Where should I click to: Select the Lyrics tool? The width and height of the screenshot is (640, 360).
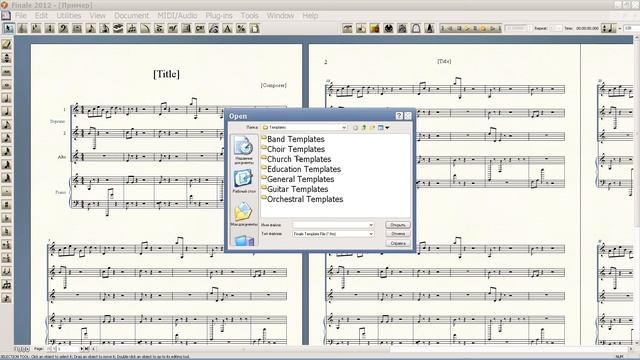coord(214,29)
